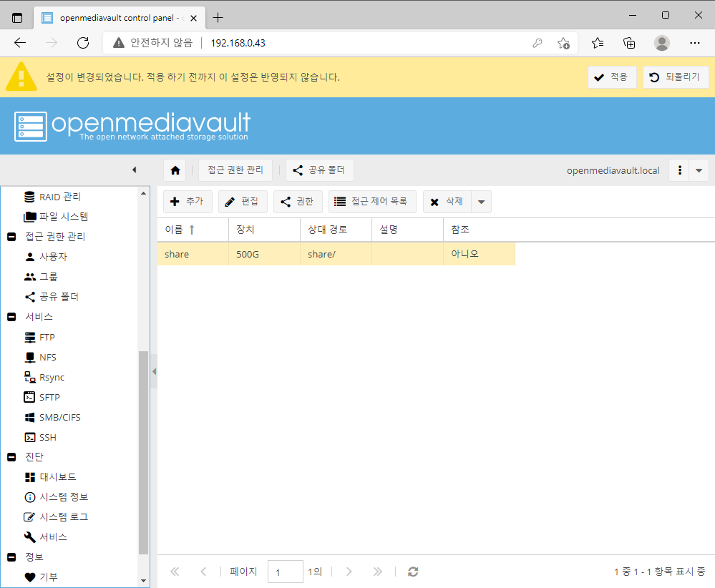Go to the home icon breadcrumb
Screen dimensions: 715x588
point(175,170)
